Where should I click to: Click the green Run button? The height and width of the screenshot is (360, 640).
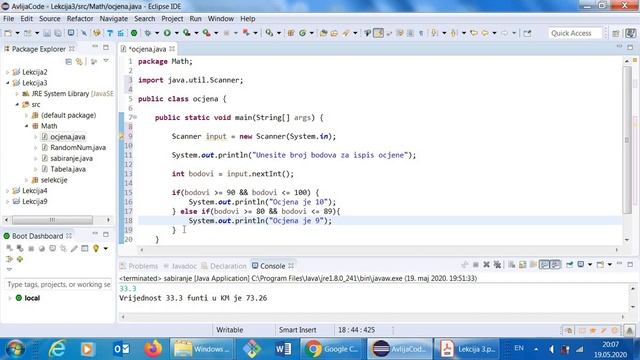point(167,33)
